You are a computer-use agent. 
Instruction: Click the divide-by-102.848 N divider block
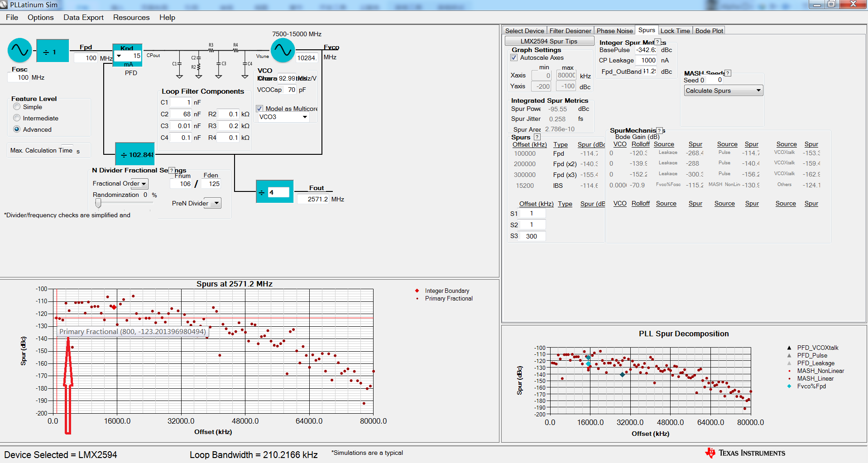[x=134, y=154]
